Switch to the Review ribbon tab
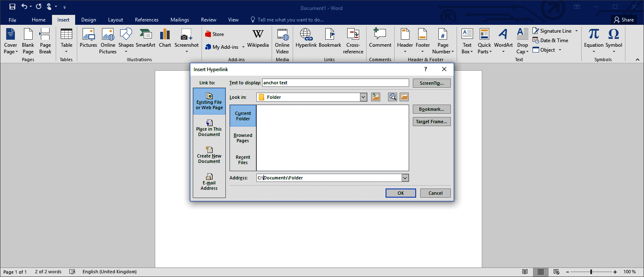The width and height of the screenshot is (644, 277). [208, 19]
